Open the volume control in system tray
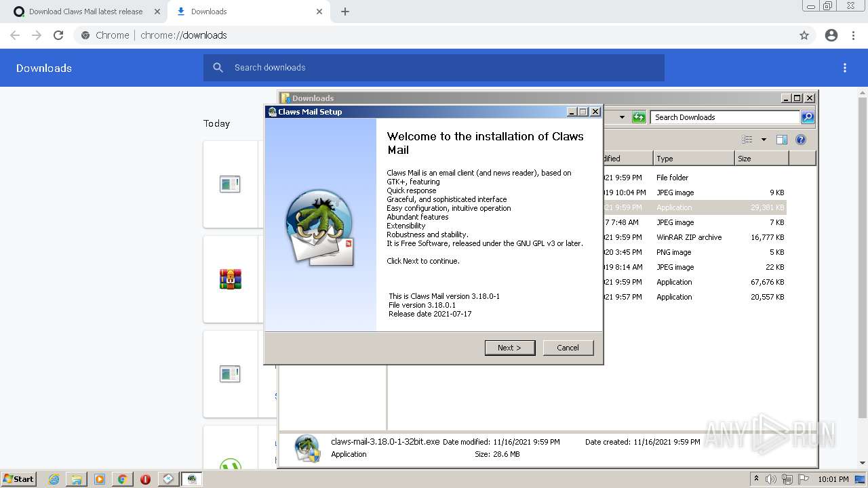 click(771, 479)
